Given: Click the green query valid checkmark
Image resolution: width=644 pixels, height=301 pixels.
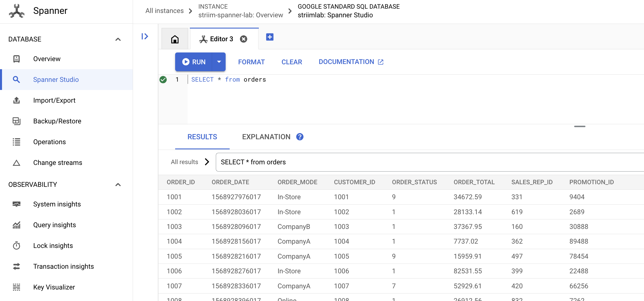Looking at the screenshot, I should click(x=163, y=80).
